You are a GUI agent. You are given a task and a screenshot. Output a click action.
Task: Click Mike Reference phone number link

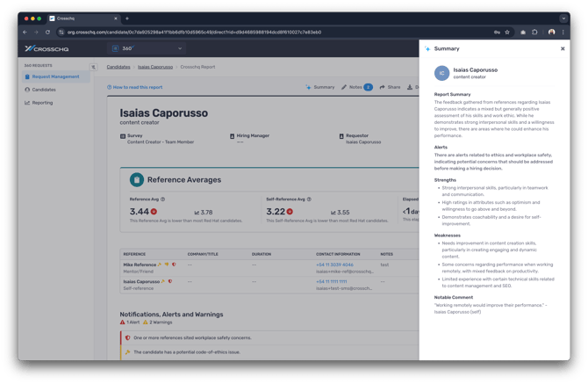click(334, 264)
